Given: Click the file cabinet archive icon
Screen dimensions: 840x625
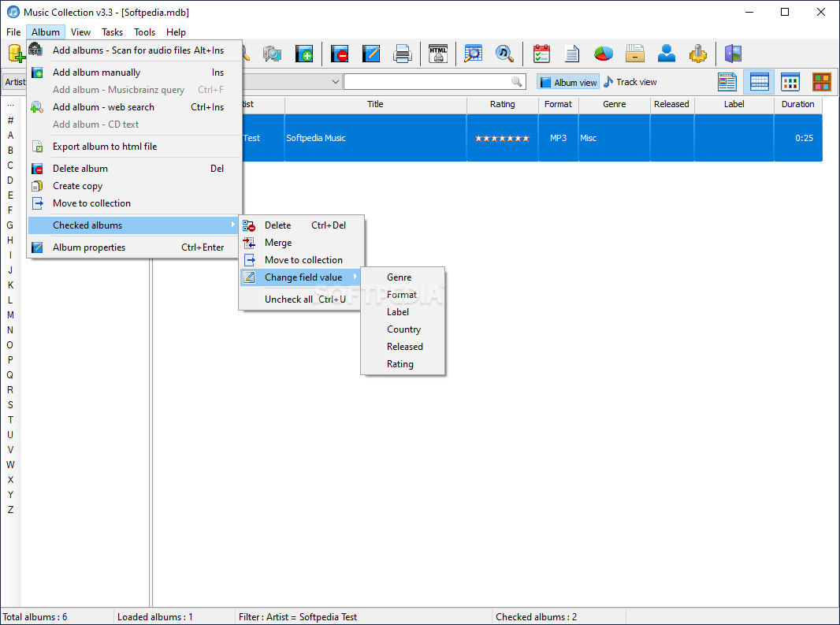Looking at the screenshot, I should (x=635, y=54).
